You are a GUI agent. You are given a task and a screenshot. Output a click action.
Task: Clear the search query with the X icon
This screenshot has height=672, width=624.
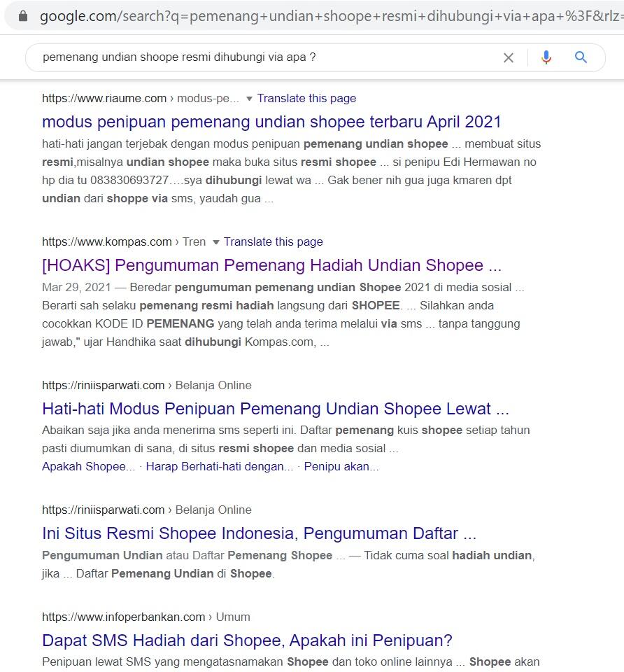(x=509, y=57)
